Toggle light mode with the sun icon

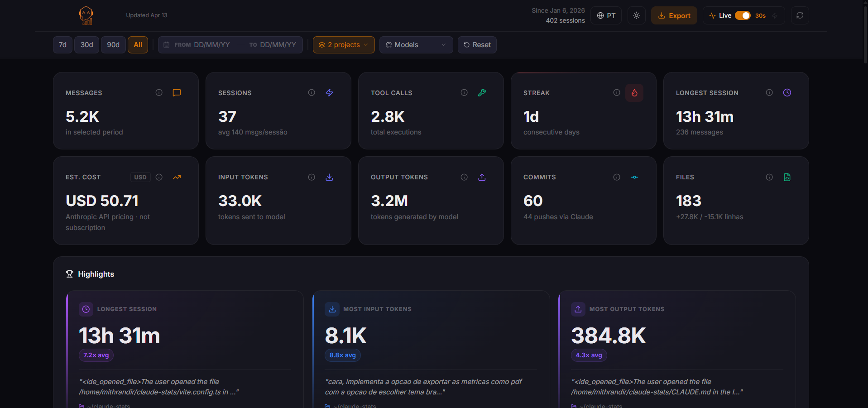pos(636,15)
